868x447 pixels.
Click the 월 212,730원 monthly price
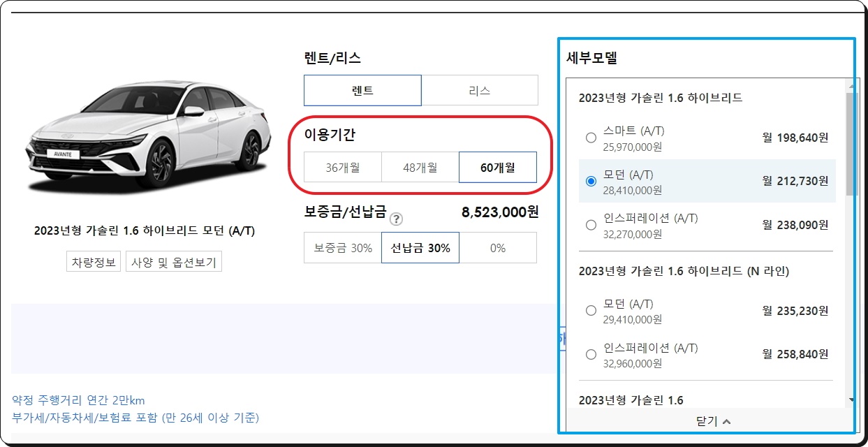[795, 181]
